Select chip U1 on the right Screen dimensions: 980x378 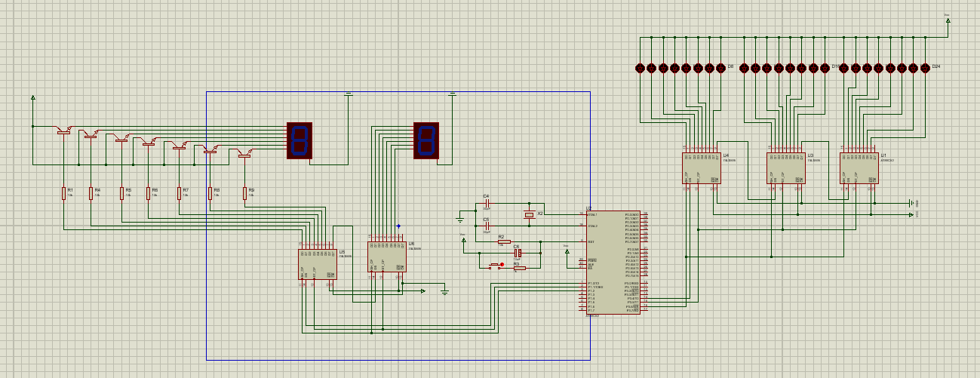click(859, 168)
